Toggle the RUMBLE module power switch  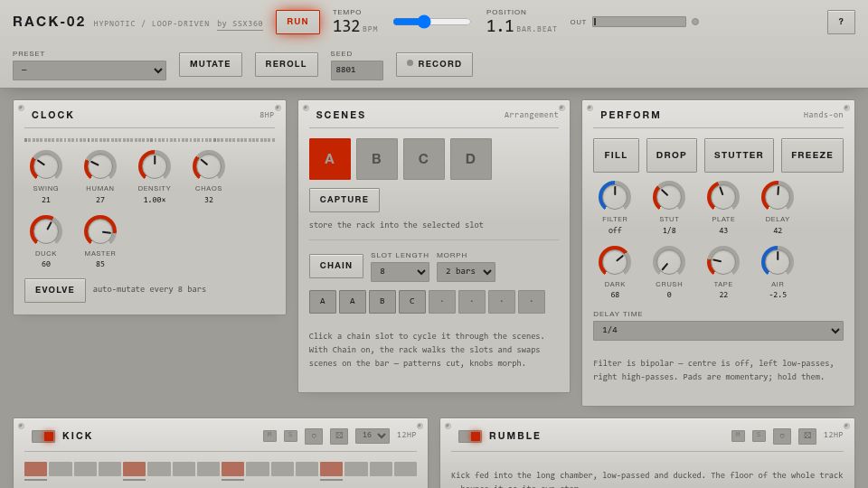(x=470, y=436)
